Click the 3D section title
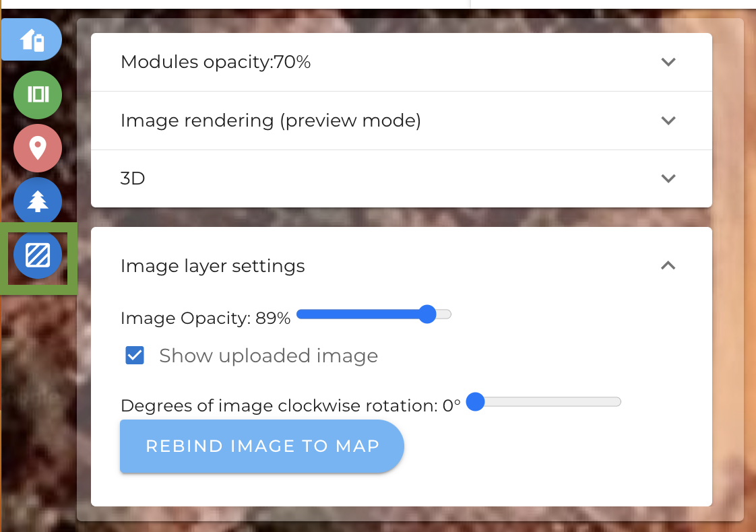This screenshot has height=532, width=756. pos(133,178)
